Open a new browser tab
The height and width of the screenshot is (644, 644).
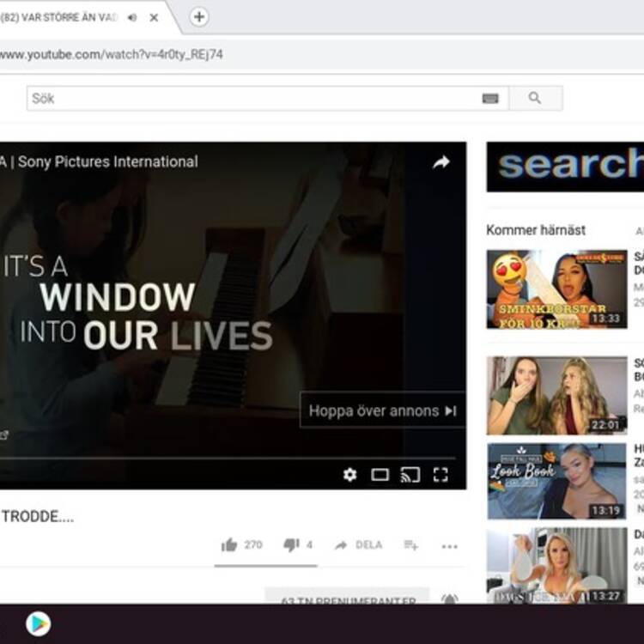click(199, 17)
